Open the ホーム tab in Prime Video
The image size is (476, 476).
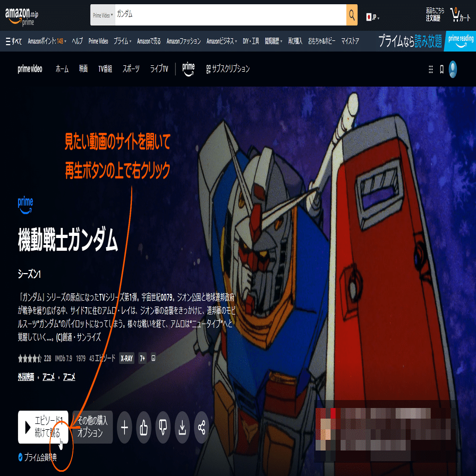click(62, 69)
